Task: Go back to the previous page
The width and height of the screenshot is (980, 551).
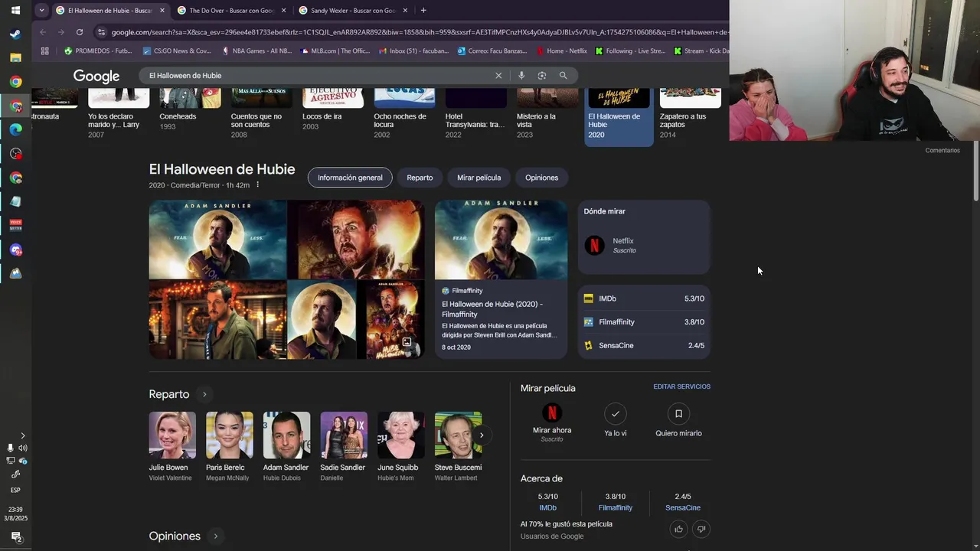Action: (x=43, y=32)
